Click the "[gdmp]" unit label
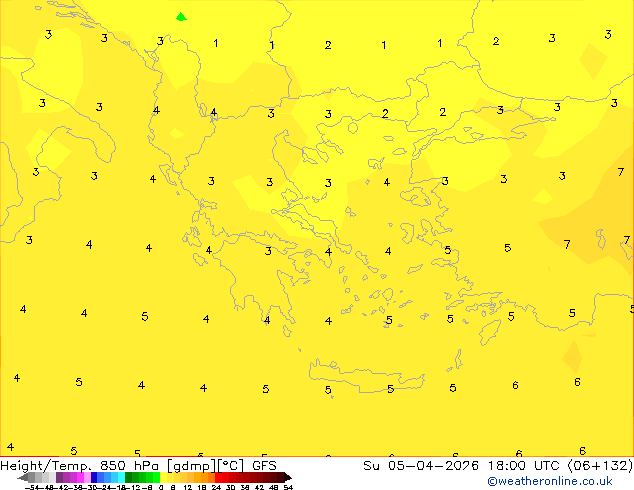This screenshot has height=490, width=634. (x=192, y=466)
